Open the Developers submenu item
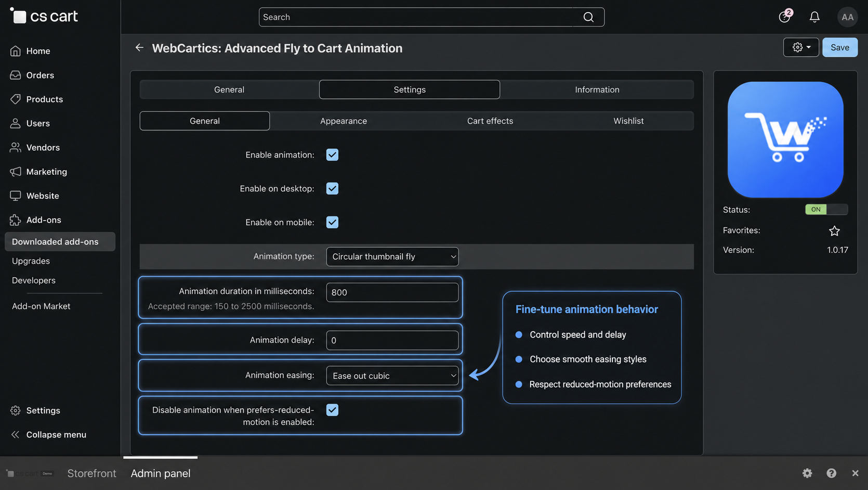This screenshot has width=868, height=490. (34, 280)
